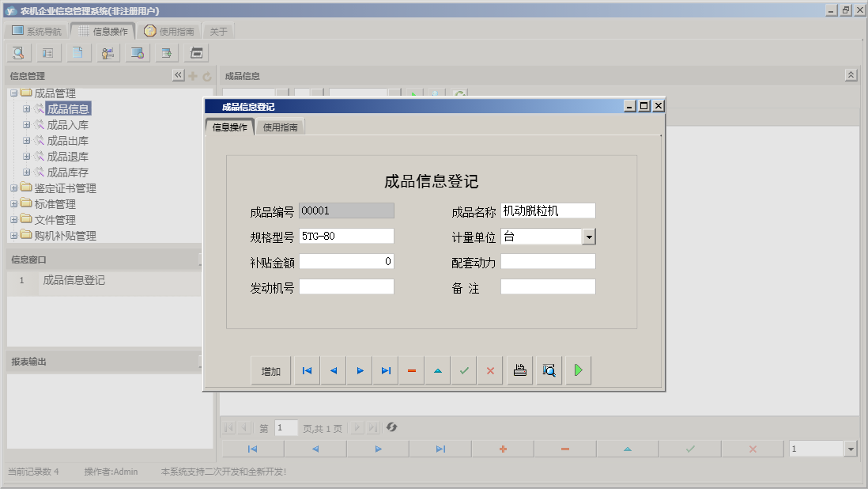Click the checkmark in main bottom bar
Screen dimensions: 868x489
click(x=690, y=449)
